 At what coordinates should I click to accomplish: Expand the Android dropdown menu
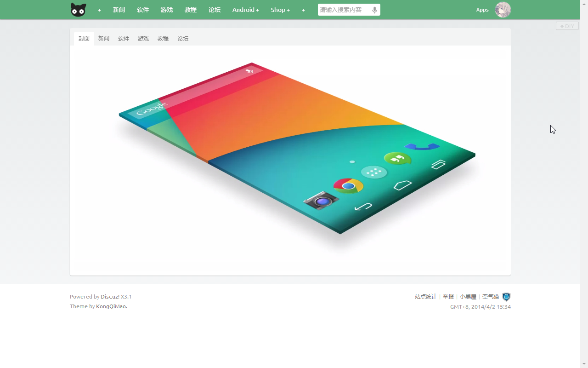pos(246,10)
